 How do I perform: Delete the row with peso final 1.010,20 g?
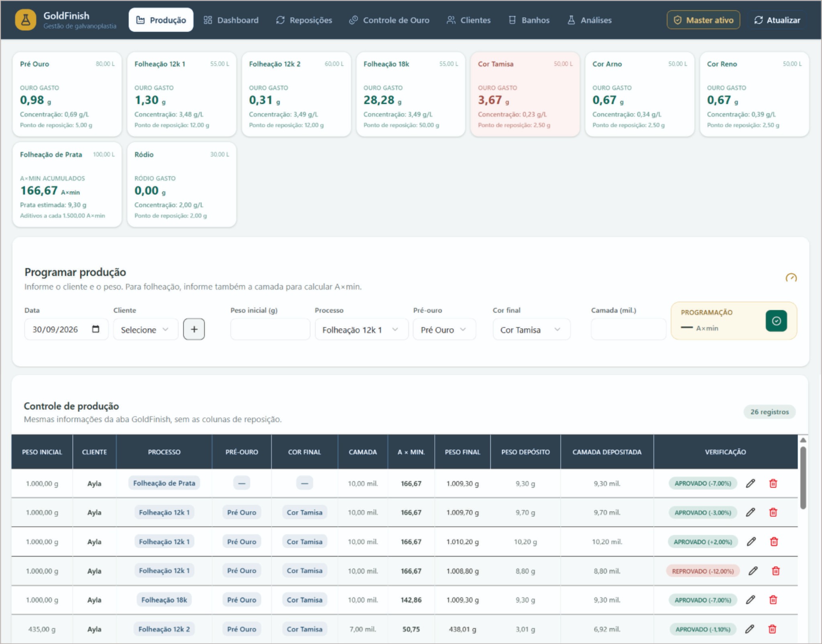click(774, 542)
